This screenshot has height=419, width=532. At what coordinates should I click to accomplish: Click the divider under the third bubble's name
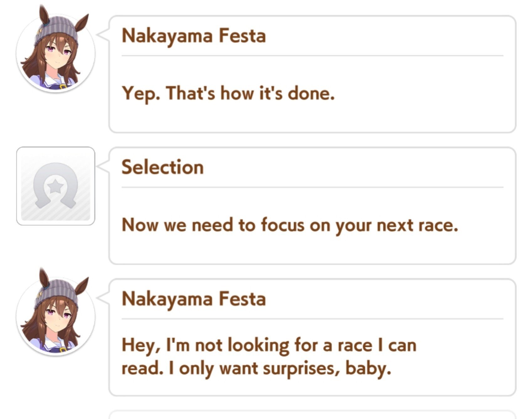click(x=313, y=319)
